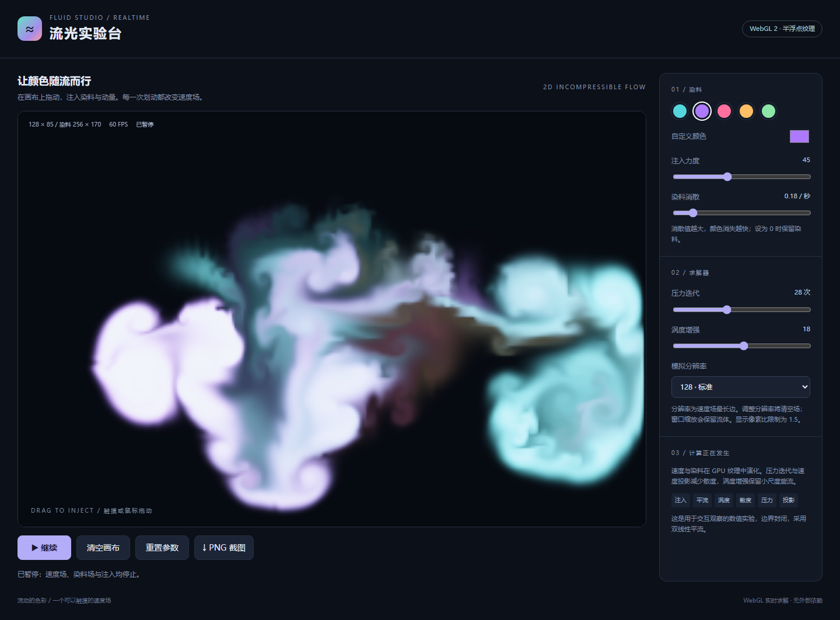This screenshot has height=620, width=840.
Task: Click the WebGL 2 · 半浮点纹理 badge
Action: [x=782, y=29]
